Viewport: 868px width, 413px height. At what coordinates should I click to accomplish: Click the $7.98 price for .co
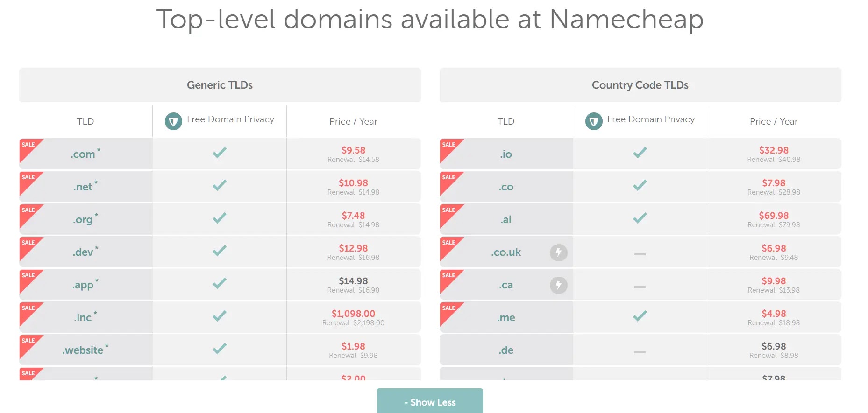[774, 183]
